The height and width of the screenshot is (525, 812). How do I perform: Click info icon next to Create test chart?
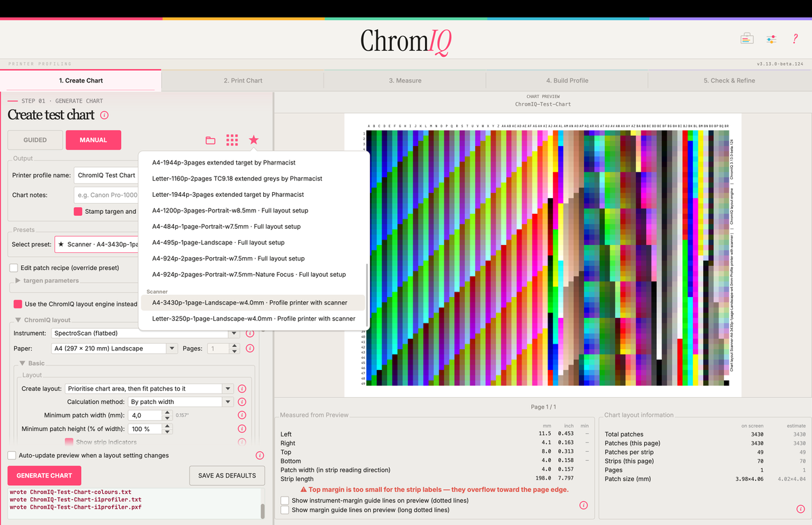[105, 115]
